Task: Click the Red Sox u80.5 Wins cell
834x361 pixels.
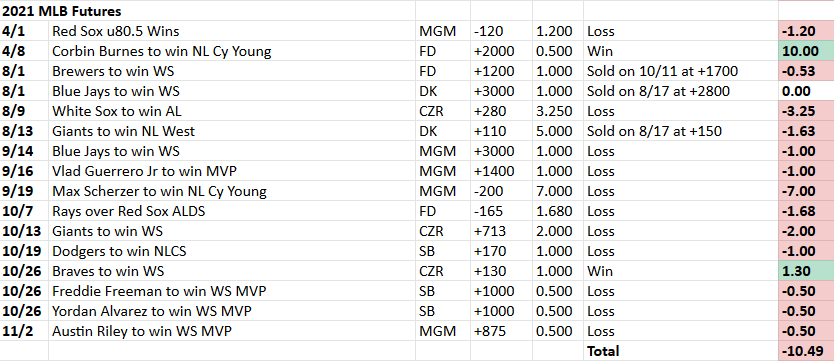Action: click(x=232, y=31)
